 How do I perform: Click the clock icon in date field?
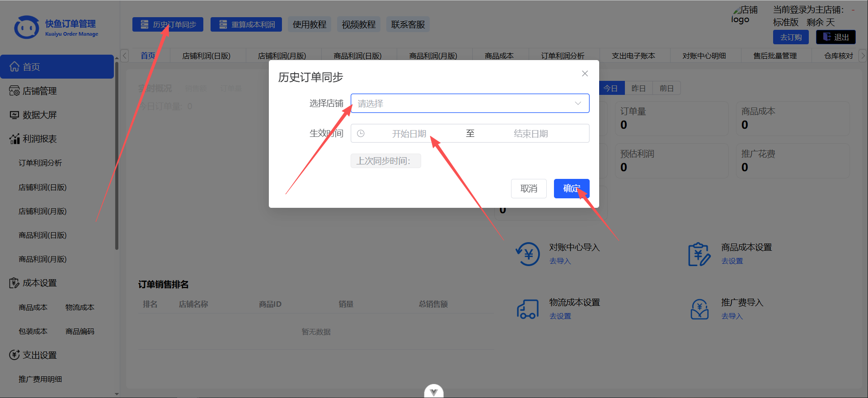(361, 134)
